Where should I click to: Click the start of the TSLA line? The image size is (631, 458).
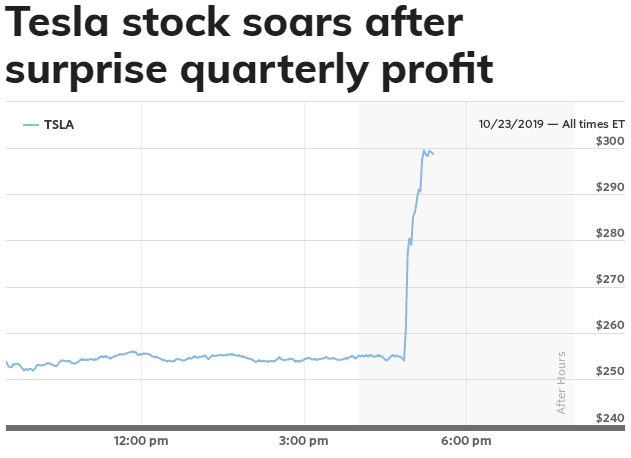7,362
